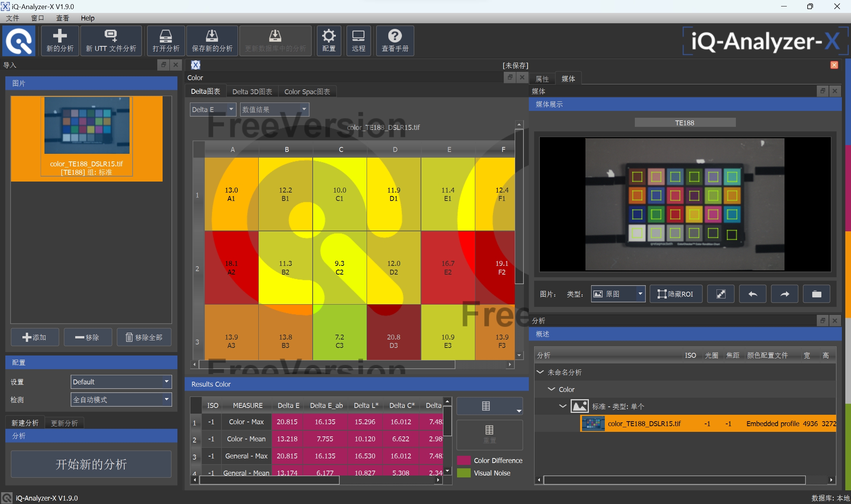Close the 分析 panel
Viewport: 851px width, 504px height.
(835, 321)
